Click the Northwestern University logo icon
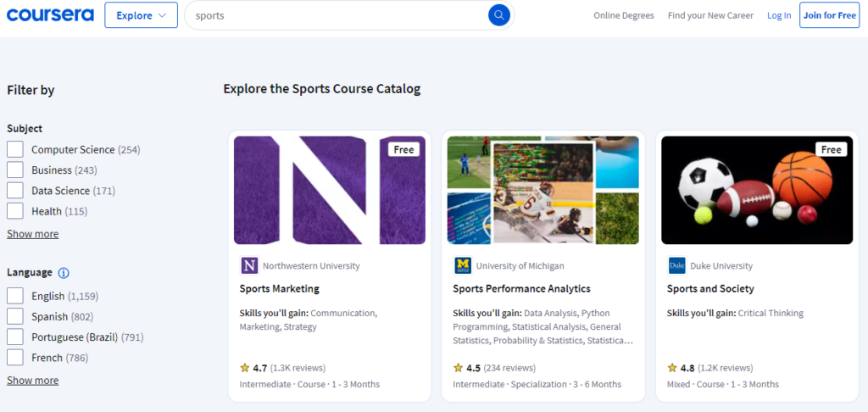The width and height of the screenshot is (868, 412). (250, 266)
